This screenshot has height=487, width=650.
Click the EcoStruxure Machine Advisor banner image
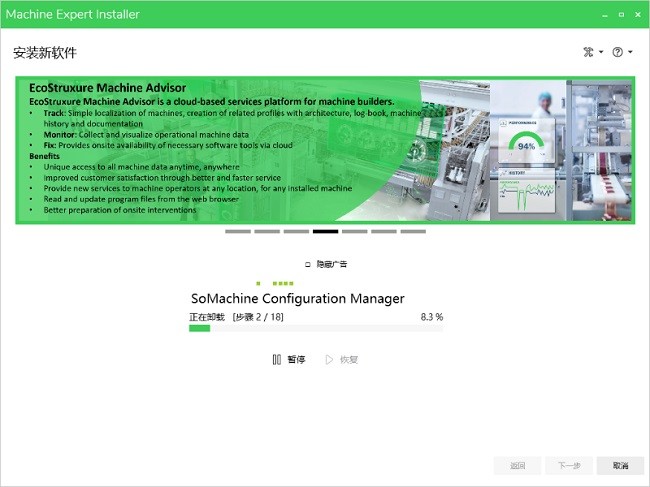pyautogui.click(x=325, y=150)
